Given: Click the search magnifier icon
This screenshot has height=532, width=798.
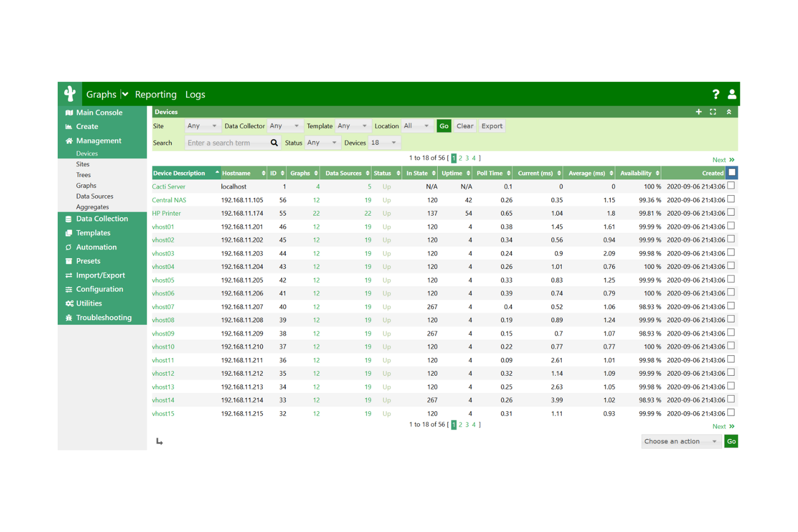Looking at the screenshot, I should [274, 142].
